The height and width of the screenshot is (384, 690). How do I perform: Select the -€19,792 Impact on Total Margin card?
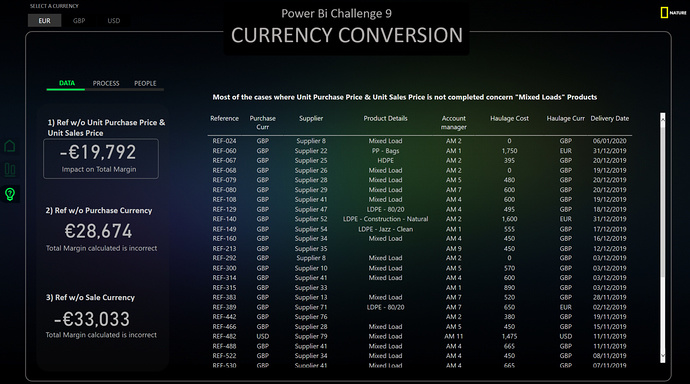pyautogui.click(x=101, y=159)
